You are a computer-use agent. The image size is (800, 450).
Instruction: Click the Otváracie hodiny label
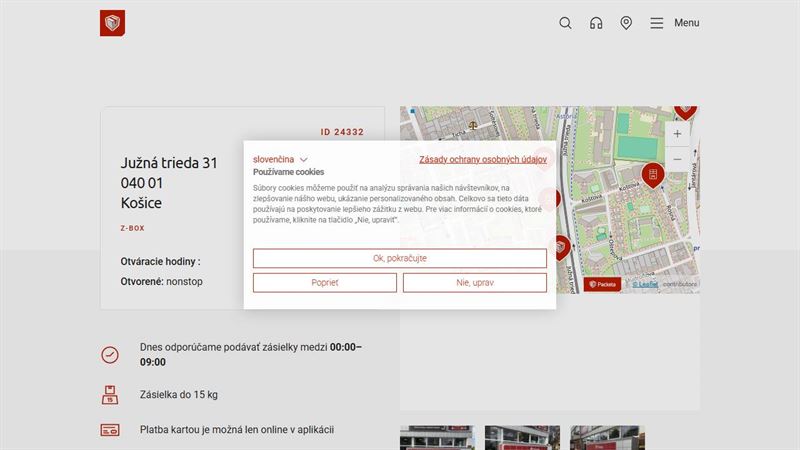point(160,262)
